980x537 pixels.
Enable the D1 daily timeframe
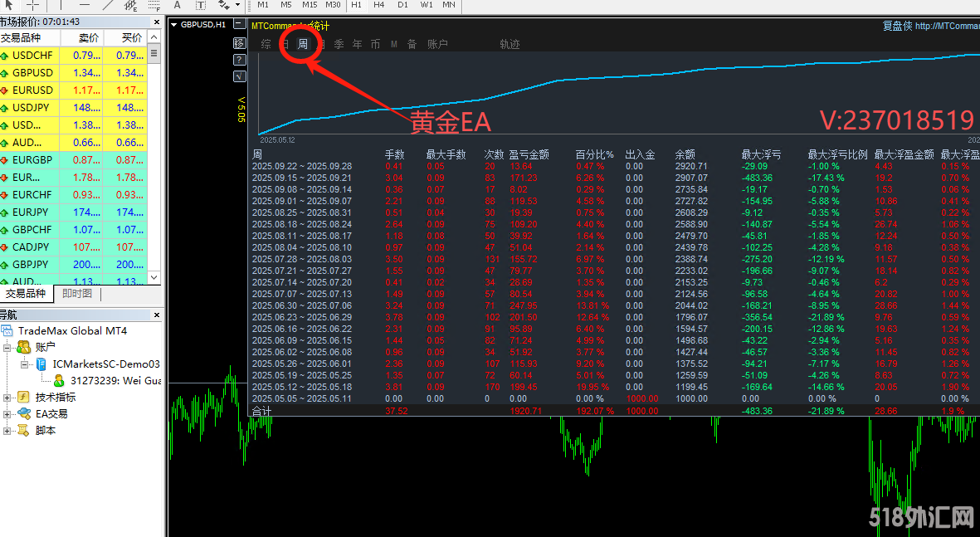coord(402,5)
